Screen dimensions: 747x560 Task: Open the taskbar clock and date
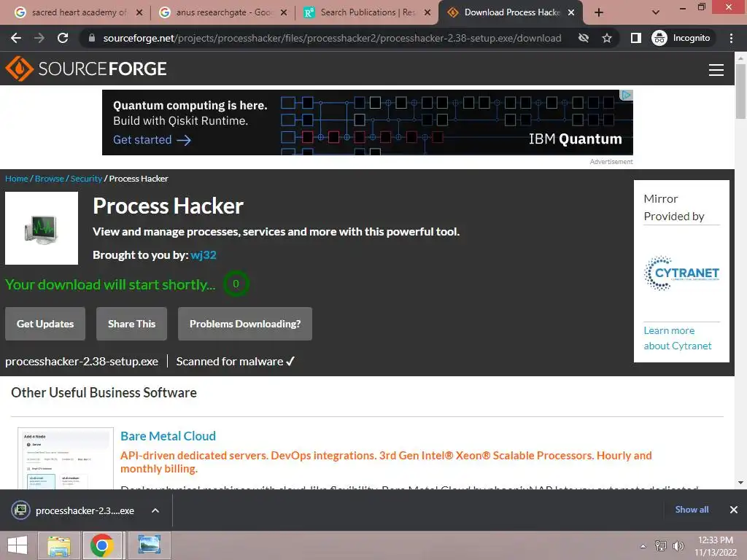pyautogui.click(x=715, y=546)
